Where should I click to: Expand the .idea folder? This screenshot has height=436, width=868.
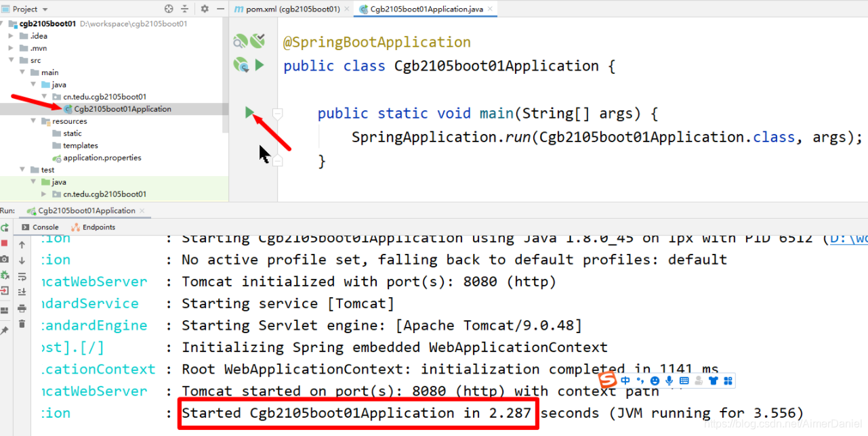pyautogui.click(x=12, y=36)
